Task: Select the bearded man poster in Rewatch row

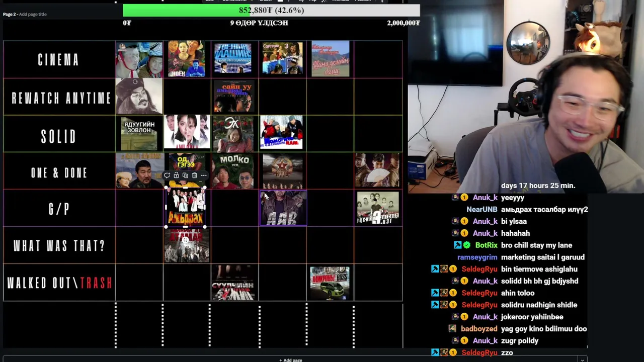Action: click(139, 97)
